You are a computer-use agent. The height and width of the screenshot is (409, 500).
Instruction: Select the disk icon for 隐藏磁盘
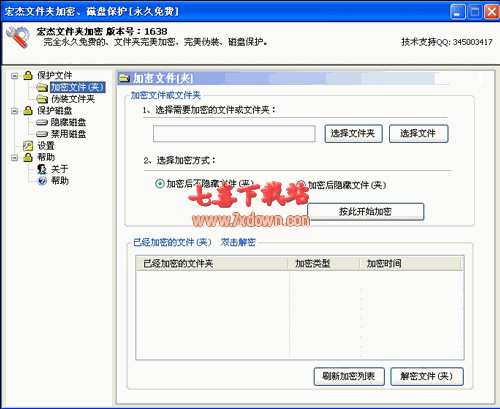[42, 122]
